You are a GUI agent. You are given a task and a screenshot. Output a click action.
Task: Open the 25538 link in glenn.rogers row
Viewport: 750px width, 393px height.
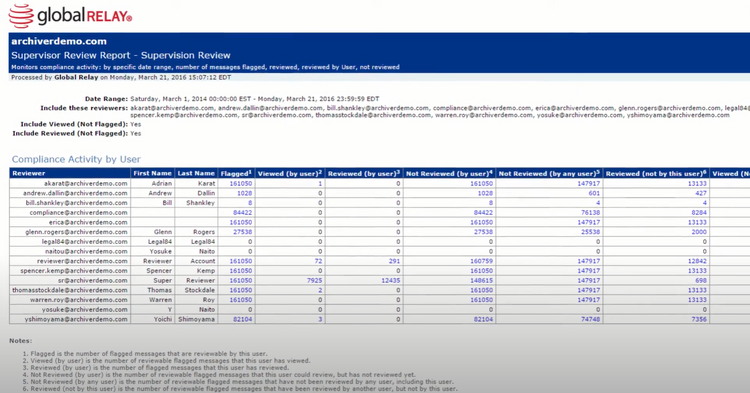click(x=590, y=232)
